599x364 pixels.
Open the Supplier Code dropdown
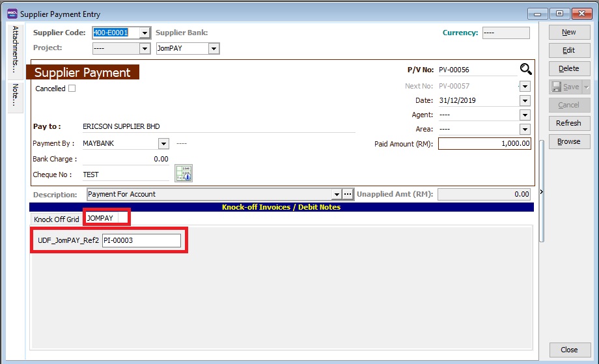click(145, 33)
